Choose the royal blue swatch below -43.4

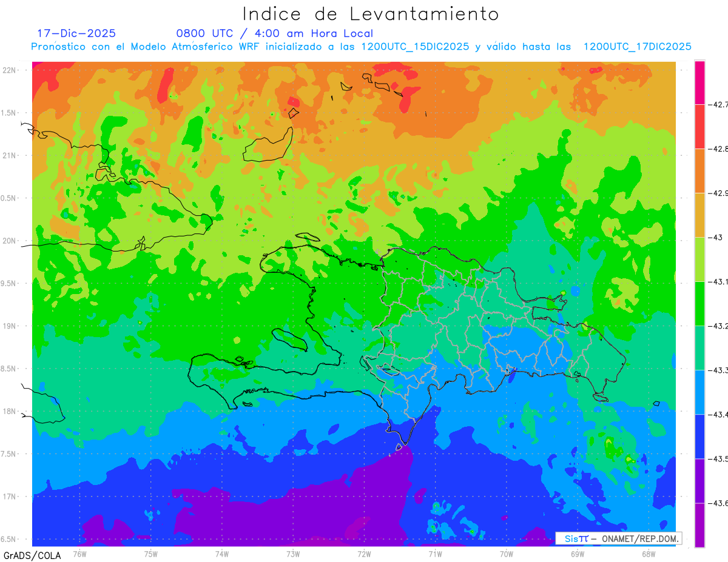[699, 436]
